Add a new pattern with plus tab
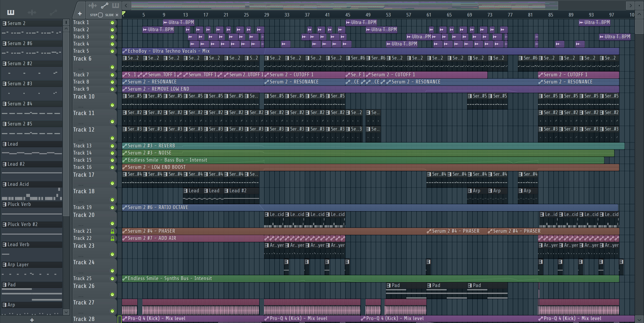Viewport: 644px width, 323px height. [80, 13]
